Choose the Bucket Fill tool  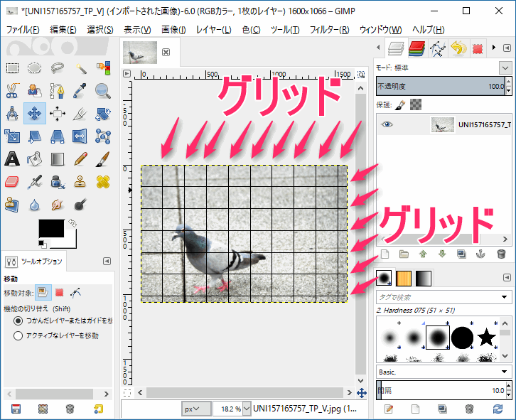(34, 159)
